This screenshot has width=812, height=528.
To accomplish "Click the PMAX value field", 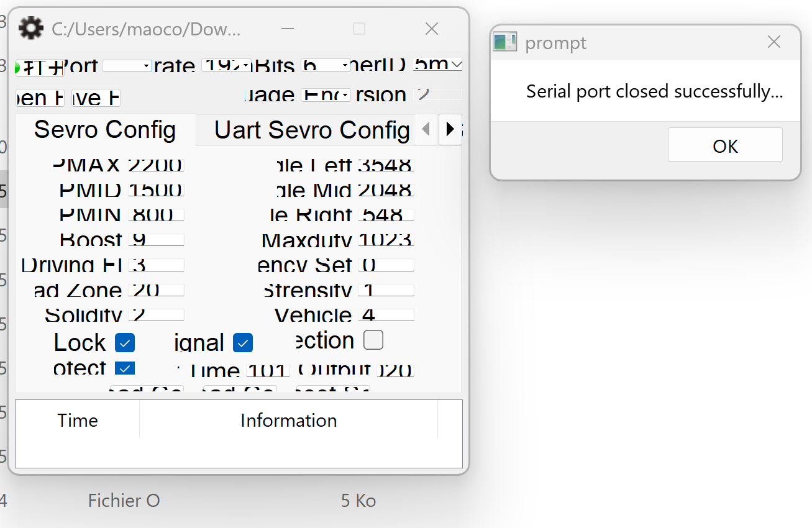I will (x=156, y=165).
